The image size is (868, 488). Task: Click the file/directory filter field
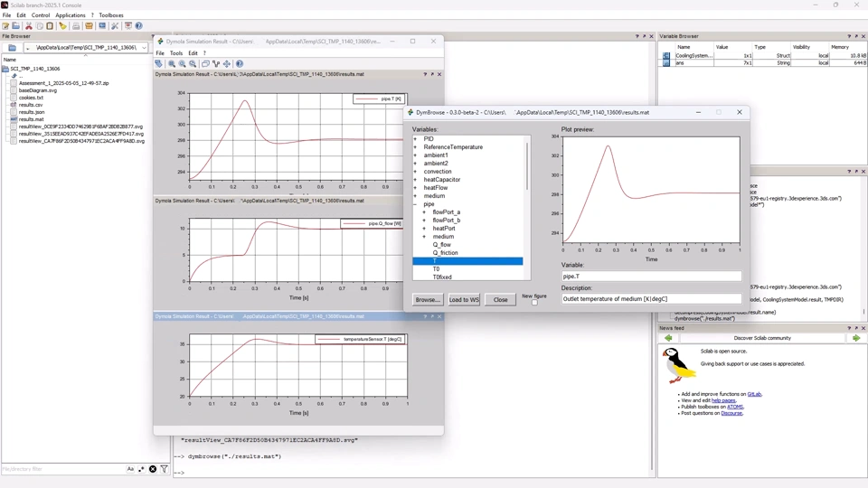(x=62, y=469)
